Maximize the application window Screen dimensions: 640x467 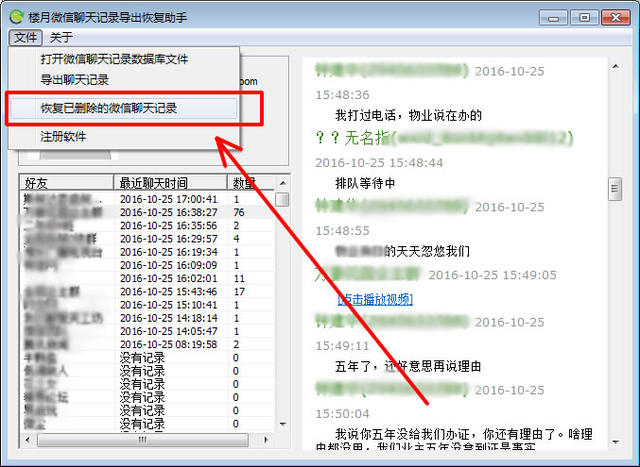584,18
